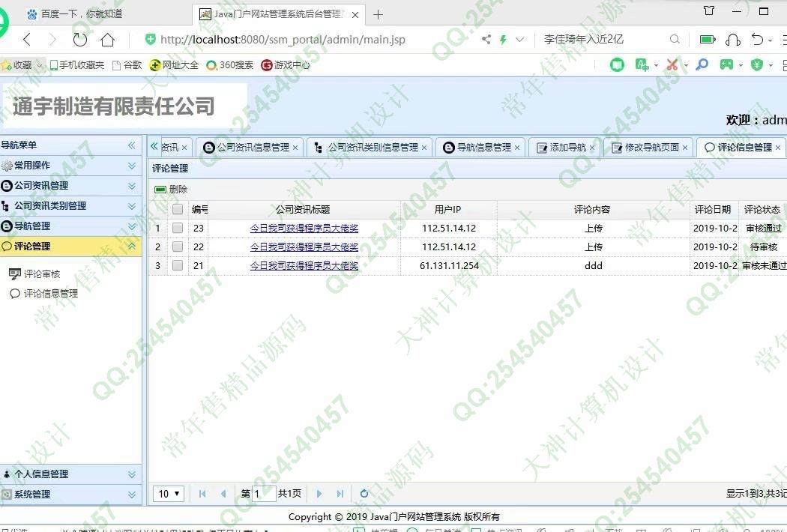Check the checkbox for comment row 22

178,247
